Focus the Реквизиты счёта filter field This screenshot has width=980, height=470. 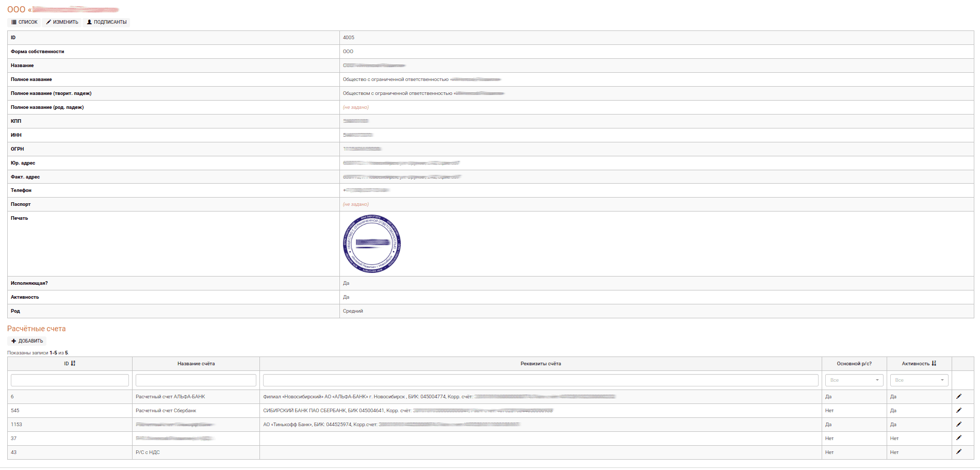(541, 380)
